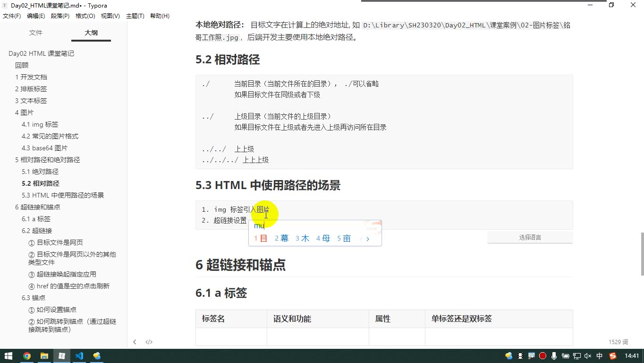Screen dimensions: 644x363
Task: Click the 1529 词 word count status
Action: pyautogui.click(x=619, y=342)
